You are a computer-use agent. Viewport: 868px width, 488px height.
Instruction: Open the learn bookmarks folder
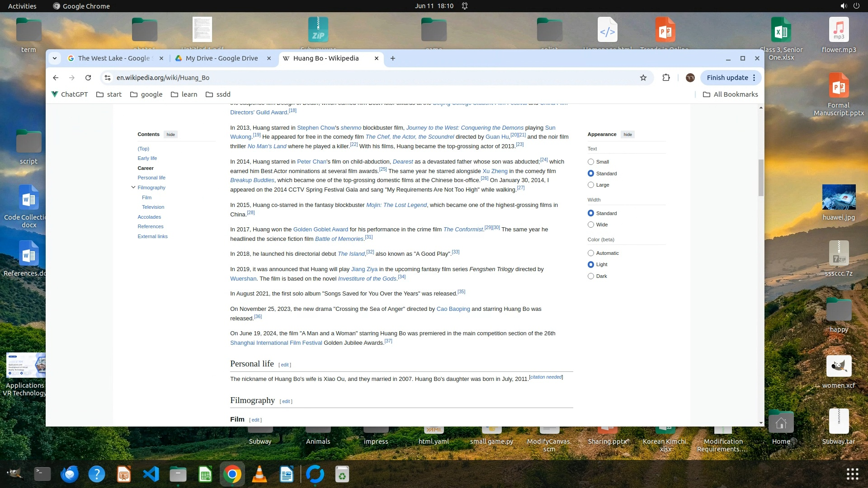[184, 94]
